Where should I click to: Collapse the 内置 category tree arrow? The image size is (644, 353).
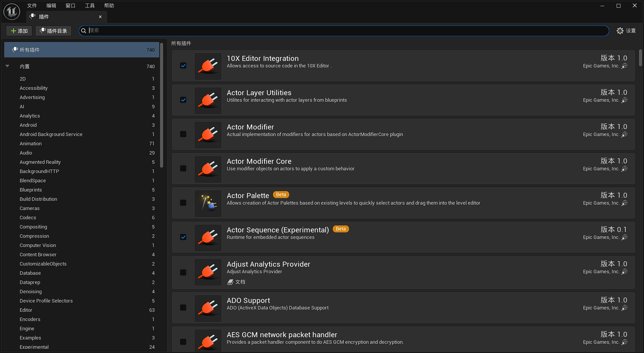[x=7, y=66]
